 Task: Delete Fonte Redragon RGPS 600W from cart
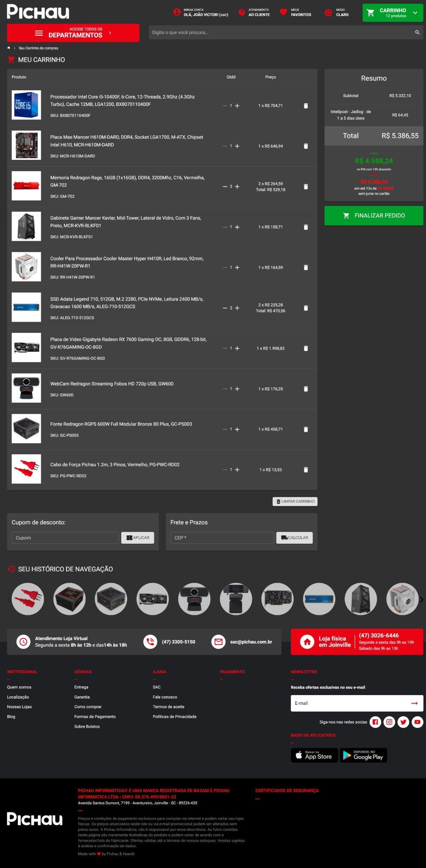click(306, 429)
